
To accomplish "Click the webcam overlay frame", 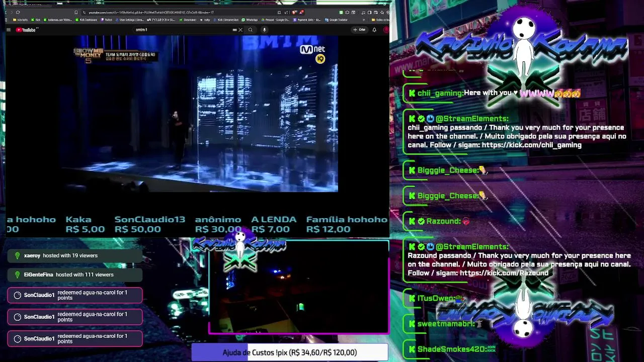I will (x=299, y=288).
